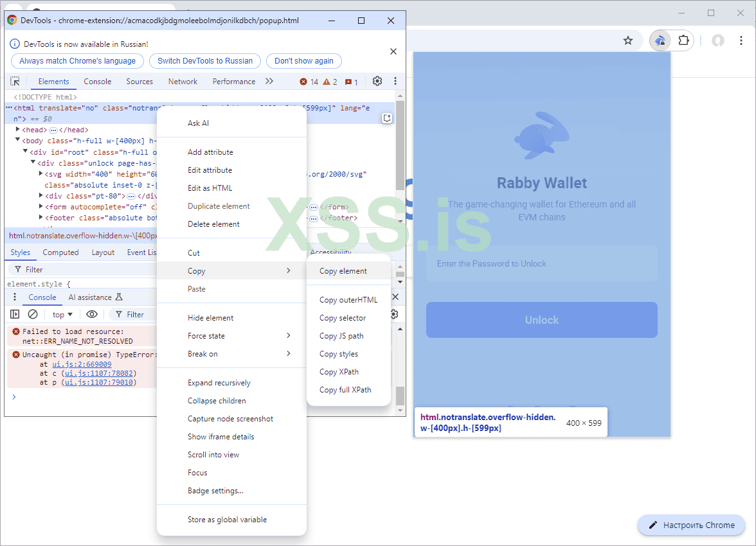
Task: Click Always match Chrome's language button
Action: tap(77, 61)
